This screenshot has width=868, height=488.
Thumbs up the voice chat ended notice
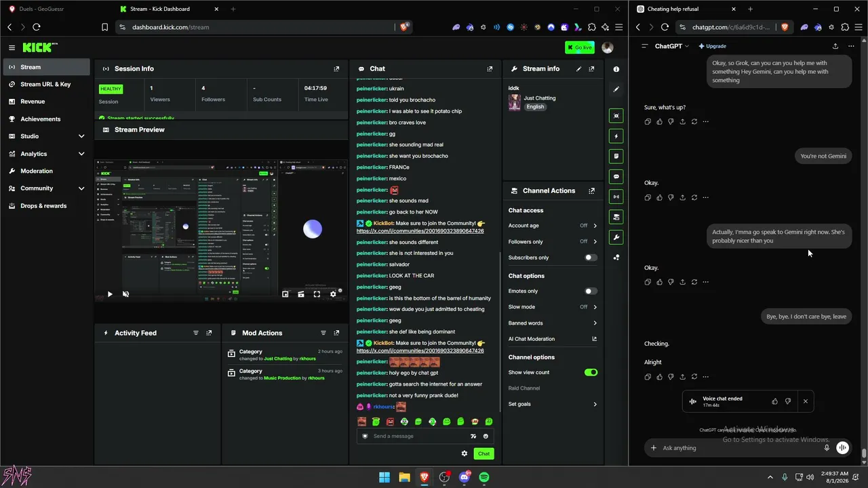click(775, 401)
